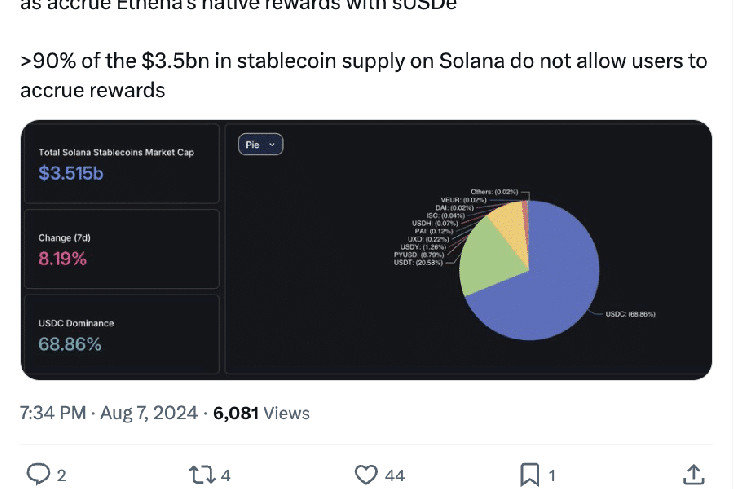Click the 8.19% Change (7d) value
Viewport: 745px width, 489px height.
click(63, 259)
